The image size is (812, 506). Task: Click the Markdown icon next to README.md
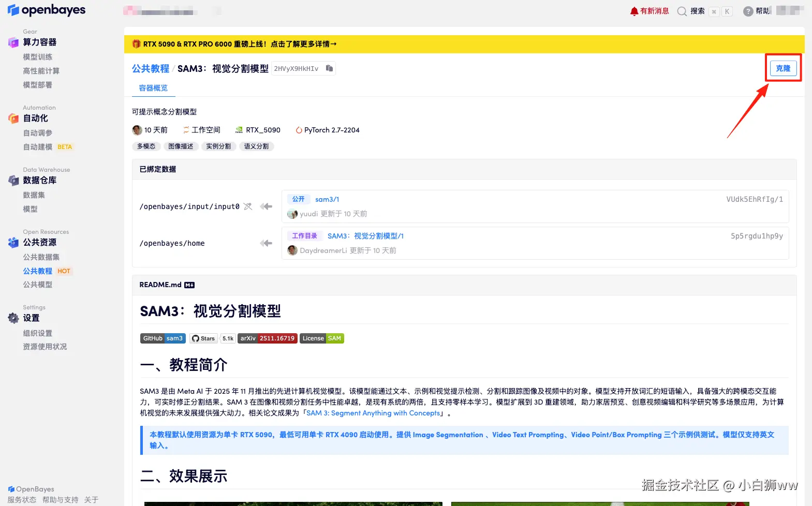pyautogui.click(x=189, y=285)
